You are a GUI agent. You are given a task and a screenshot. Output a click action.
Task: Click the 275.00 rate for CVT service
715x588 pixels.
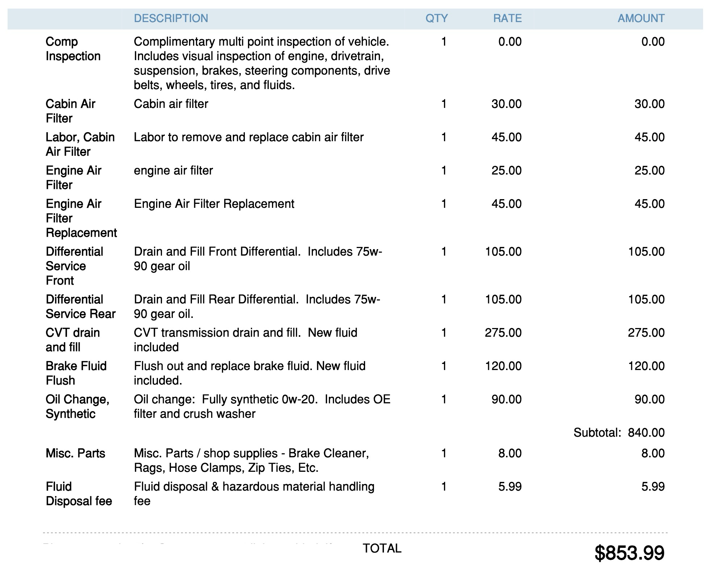(503, 333)
